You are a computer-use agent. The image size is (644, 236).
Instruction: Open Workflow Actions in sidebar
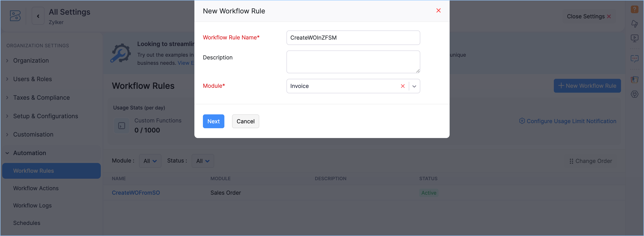[x=36, y=188]
